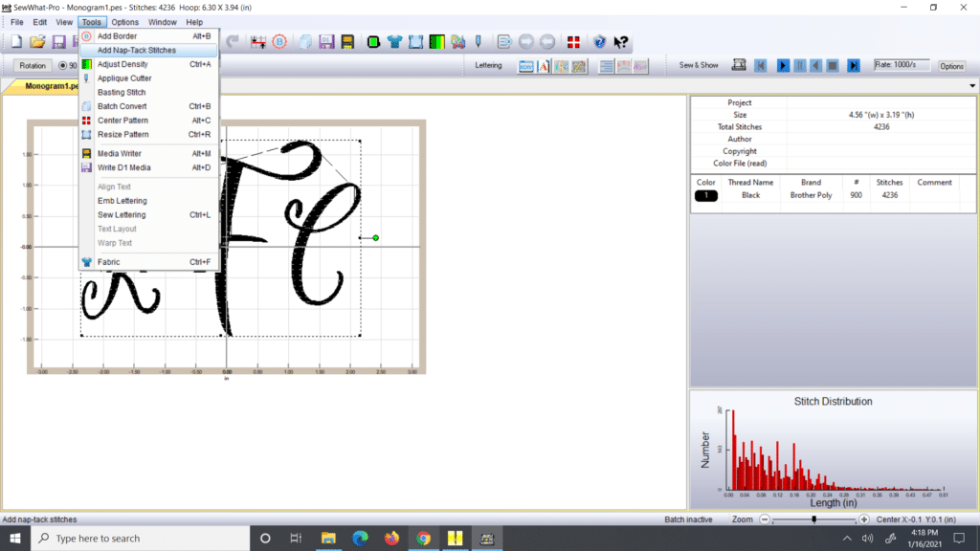Click the first Lettering font icon
Viewport: 980px width, 551px height.
[x=526, y=66]
